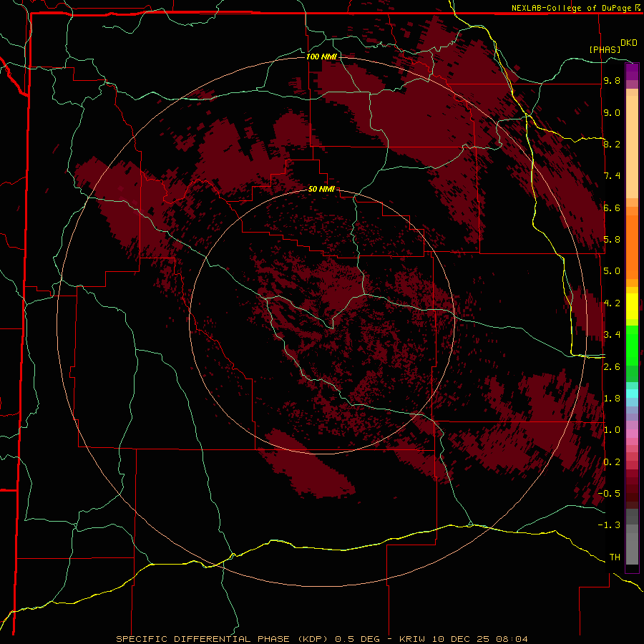Click the 50 NMI range ring label
This screenshot has width=644, height=644.
coord(321,189)
